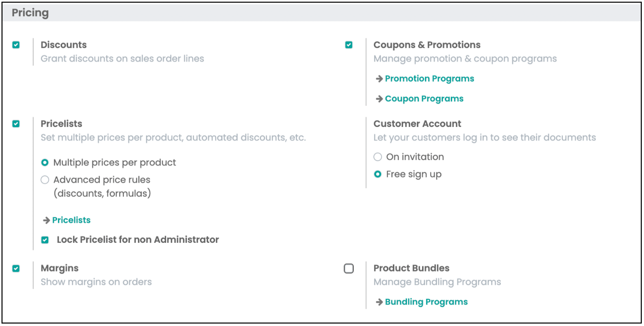Disable the Coupons & Promotions checkbox
The height and width of the screenshot is (326, 644).
(x=349, y=45)
